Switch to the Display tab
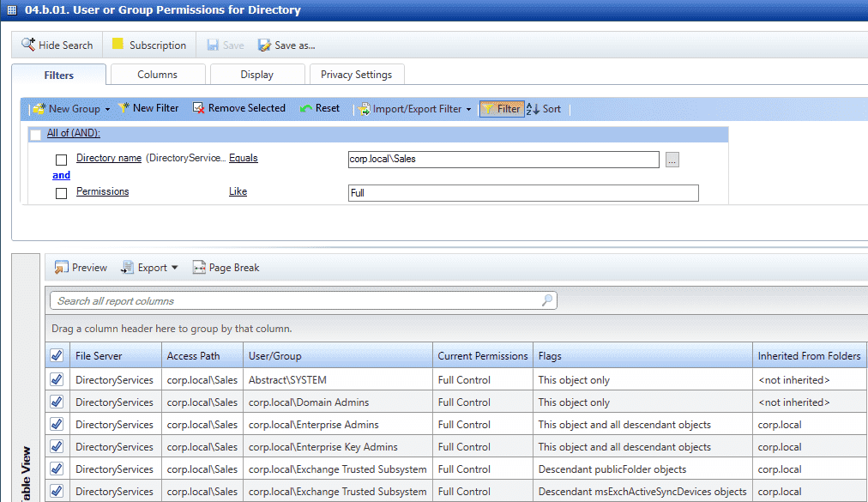 [256, 75]
